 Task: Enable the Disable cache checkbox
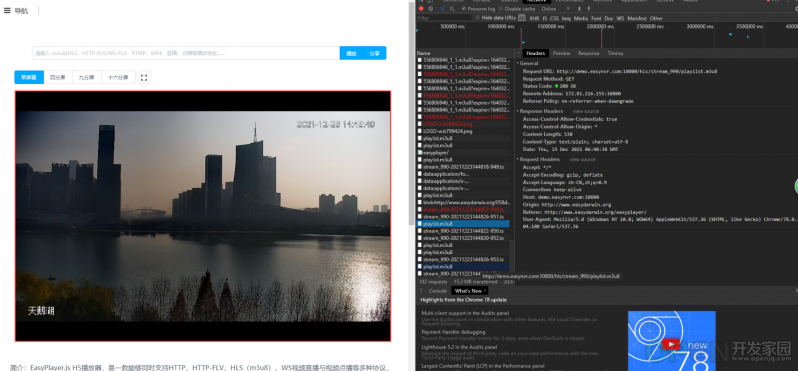[501, 9]
